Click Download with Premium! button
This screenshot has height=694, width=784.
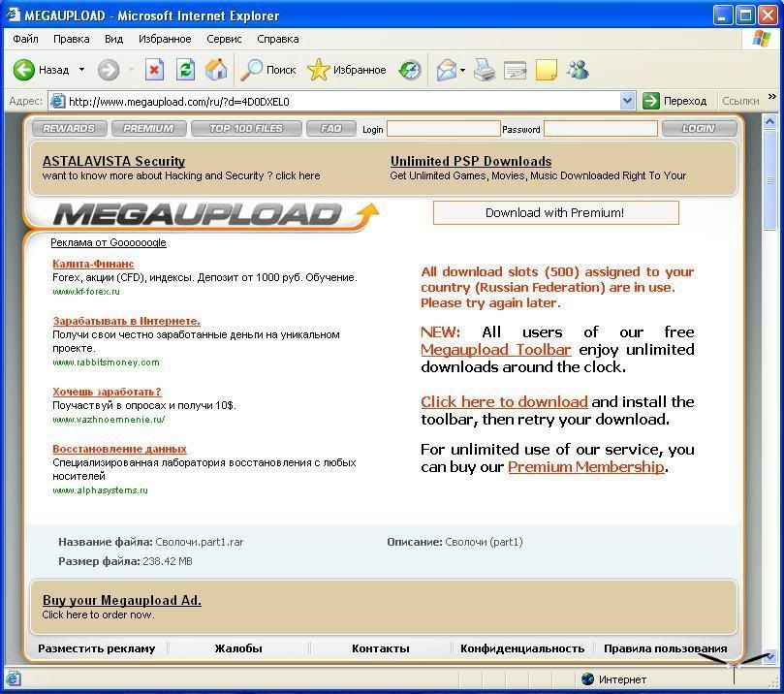[555, 213]
